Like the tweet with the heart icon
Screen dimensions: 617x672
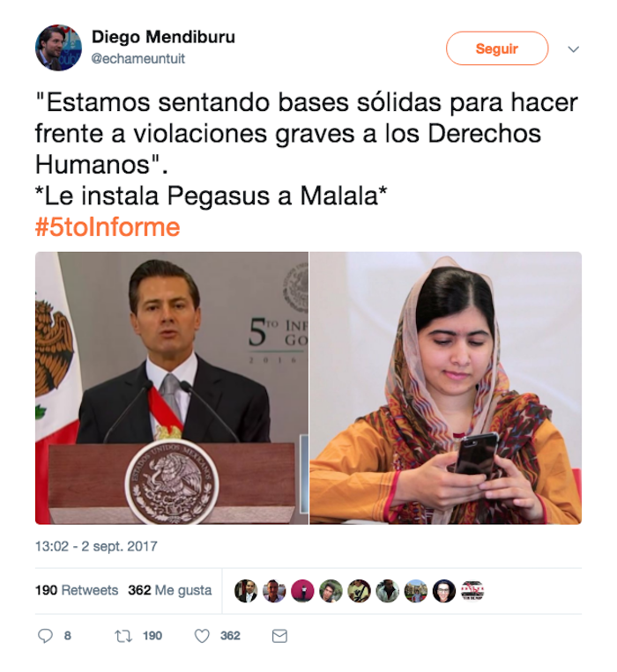coord(202,636)
